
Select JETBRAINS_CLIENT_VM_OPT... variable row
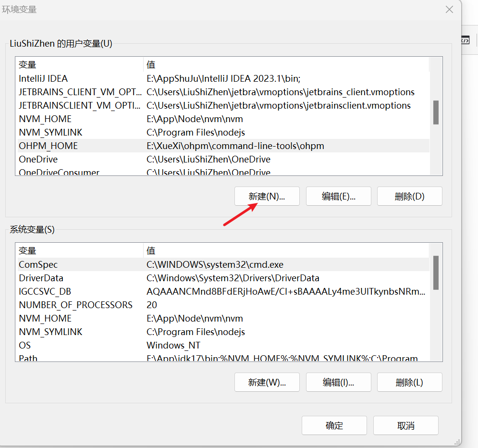tap(222, 92)
